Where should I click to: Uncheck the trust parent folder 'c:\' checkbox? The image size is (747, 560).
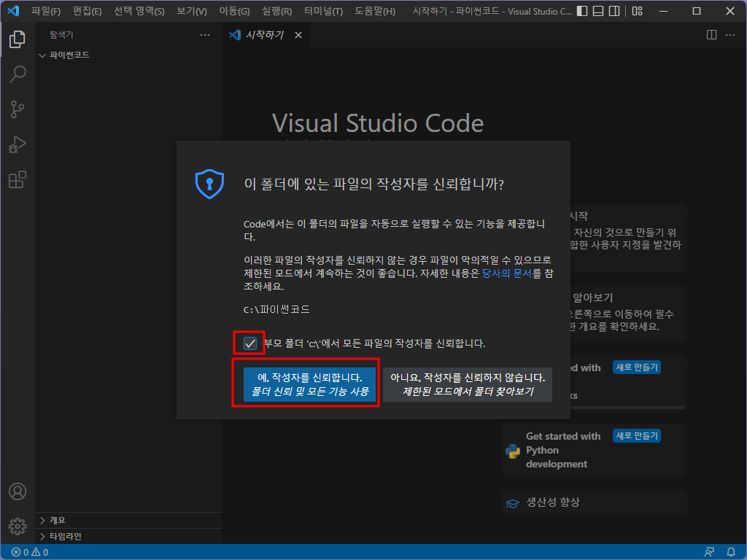[x=250, y=343]
